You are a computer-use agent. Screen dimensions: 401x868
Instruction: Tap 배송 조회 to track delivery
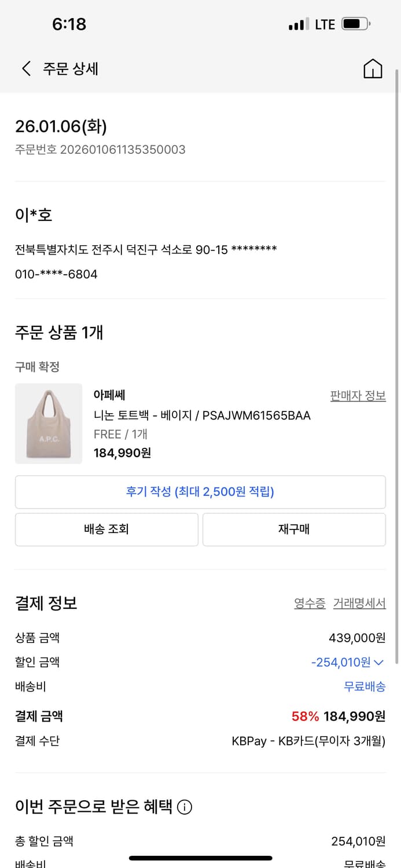tap(106, 529)
